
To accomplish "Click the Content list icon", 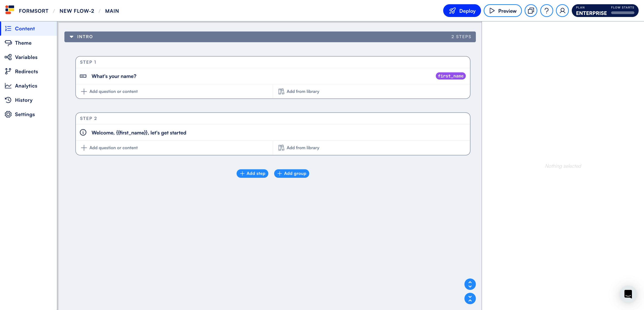I will pos(8,29).
